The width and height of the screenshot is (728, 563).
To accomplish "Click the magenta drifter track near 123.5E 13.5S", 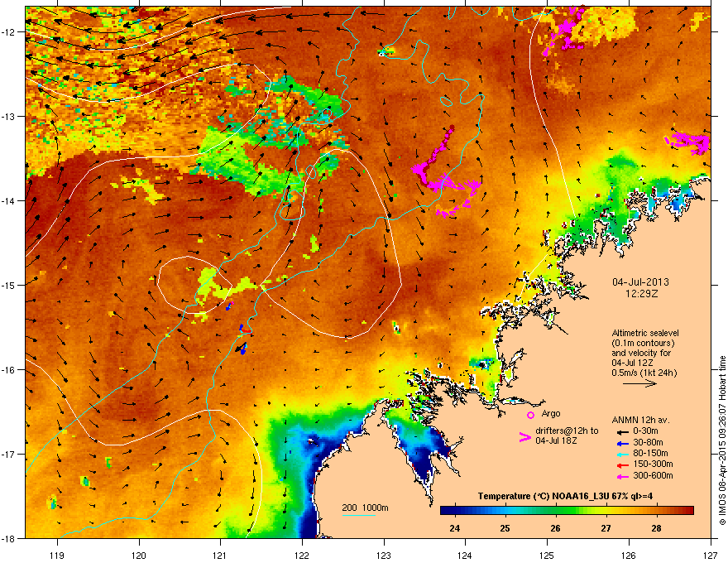I will (x=446, y=173).
